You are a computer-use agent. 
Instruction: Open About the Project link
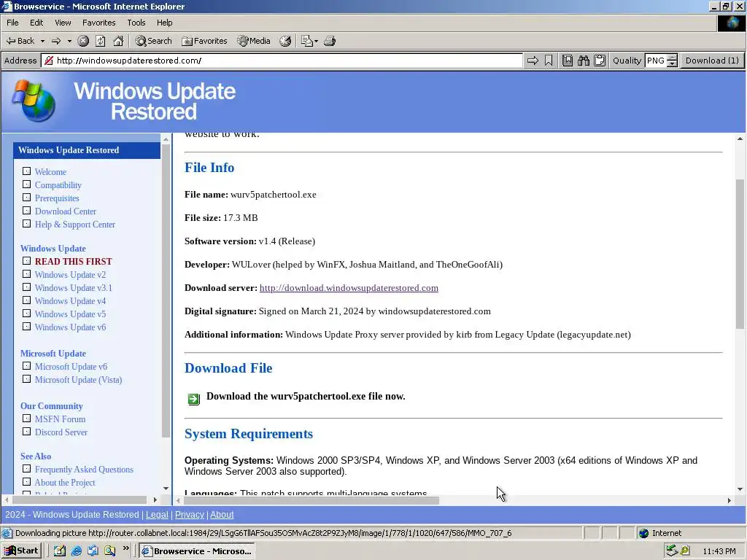click(65, 483)
